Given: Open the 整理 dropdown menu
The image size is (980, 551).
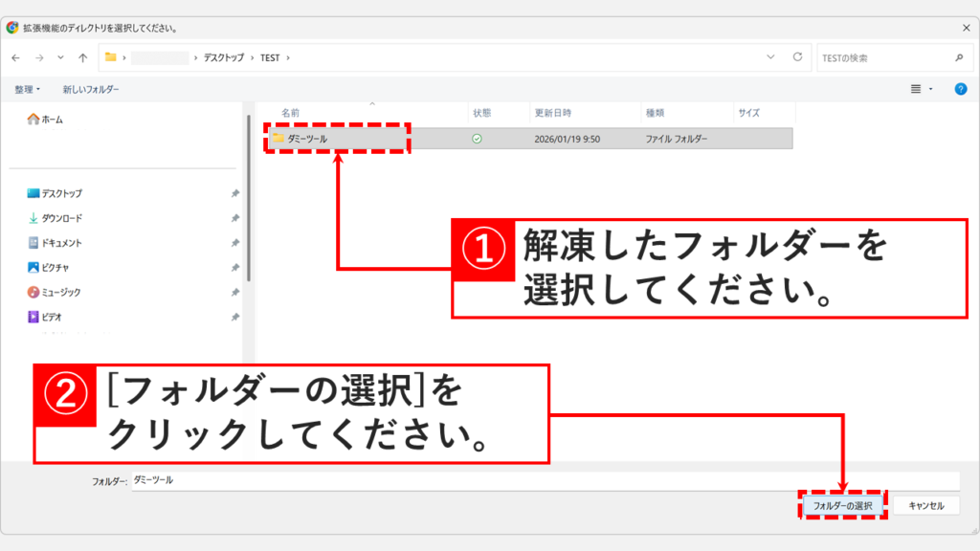Looking at the screenshot, I should (25, 87).
